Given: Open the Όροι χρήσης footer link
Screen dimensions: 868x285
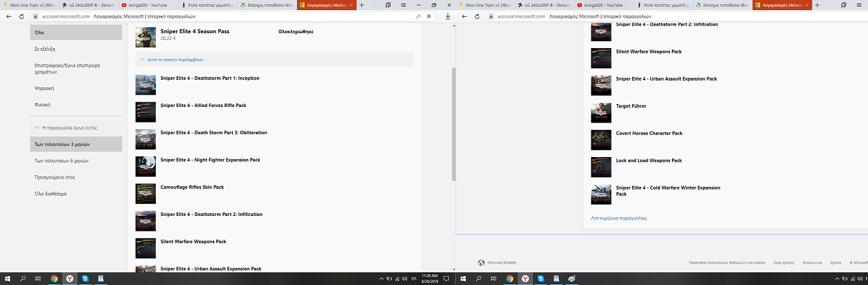Looking at the screenshot, I should (784, 263).
